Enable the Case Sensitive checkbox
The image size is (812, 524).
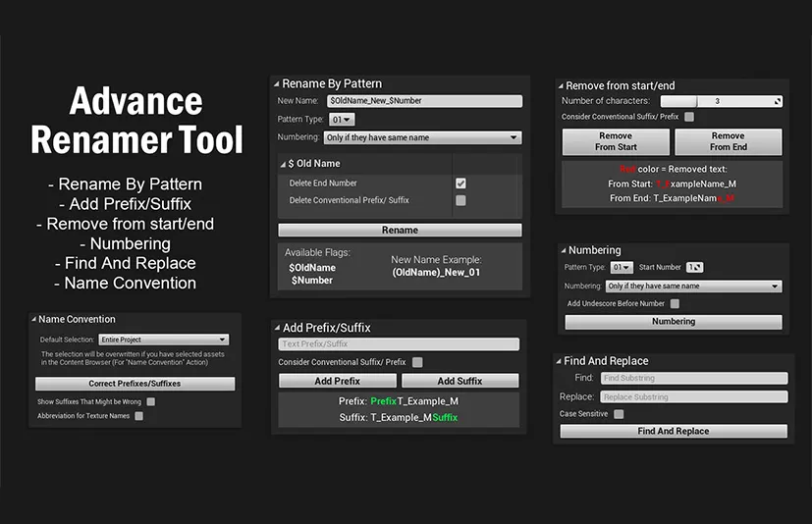click(x=619, y=414)
